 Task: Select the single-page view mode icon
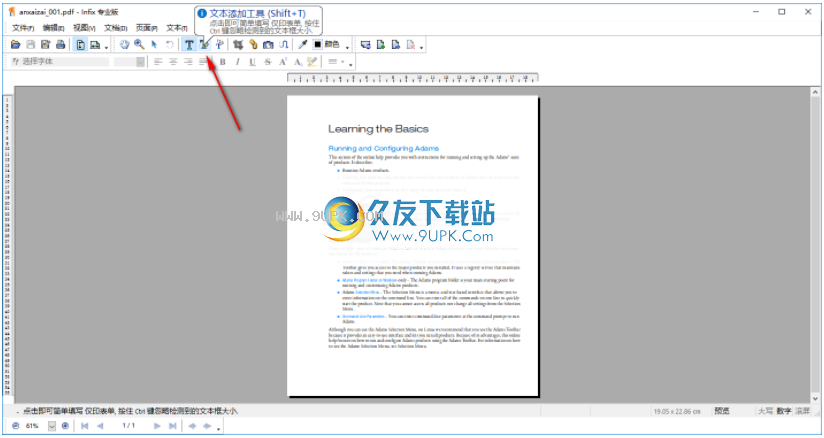point(80,45)
